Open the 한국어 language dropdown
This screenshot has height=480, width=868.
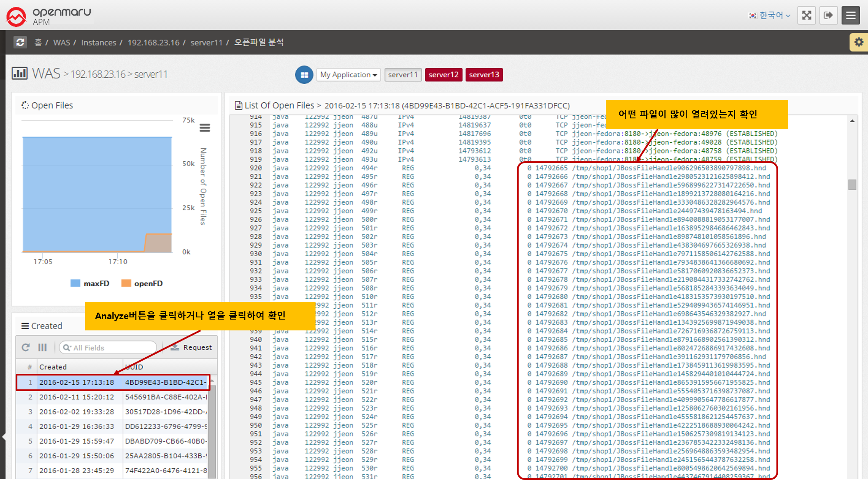[x=770, y=16]
